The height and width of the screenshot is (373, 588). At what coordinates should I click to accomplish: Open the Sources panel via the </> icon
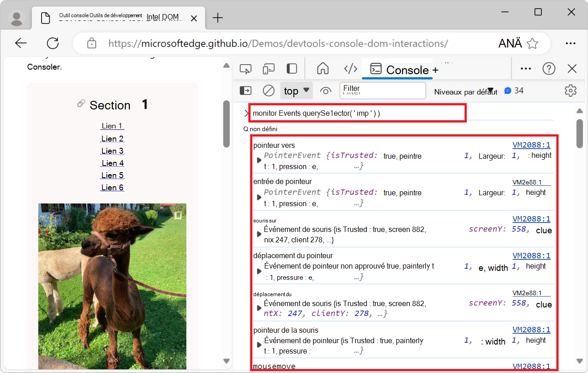[351, 68]
